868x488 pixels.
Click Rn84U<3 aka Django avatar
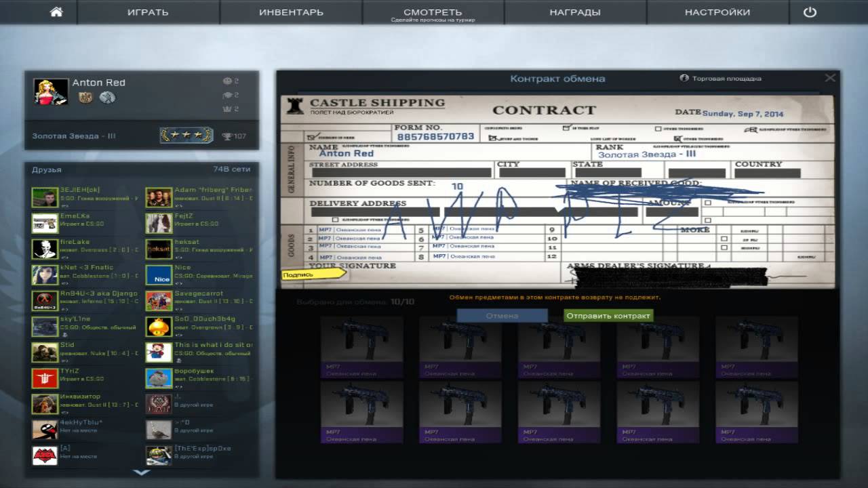45,300
